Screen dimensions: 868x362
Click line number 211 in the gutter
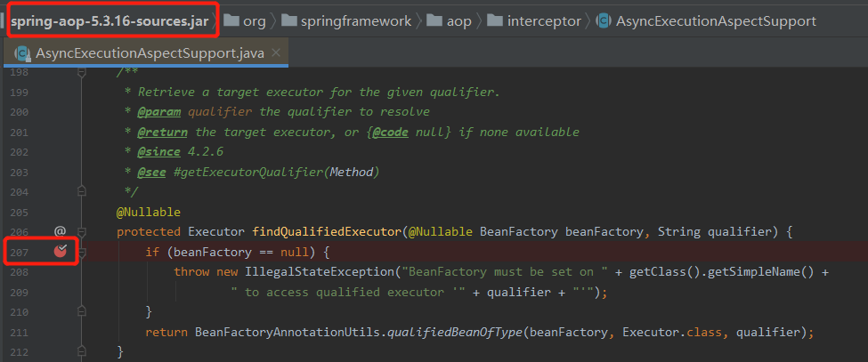pos(19,332)
